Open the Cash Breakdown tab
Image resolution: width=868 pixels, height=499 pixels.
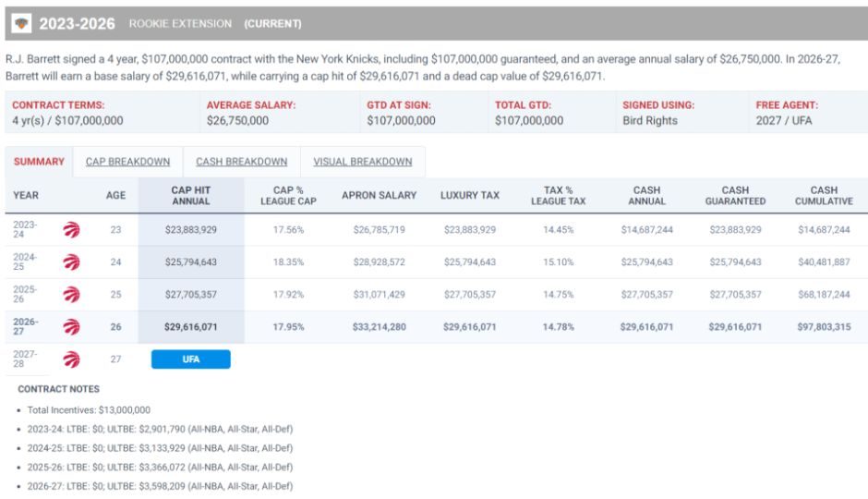[x=241, y=162]
